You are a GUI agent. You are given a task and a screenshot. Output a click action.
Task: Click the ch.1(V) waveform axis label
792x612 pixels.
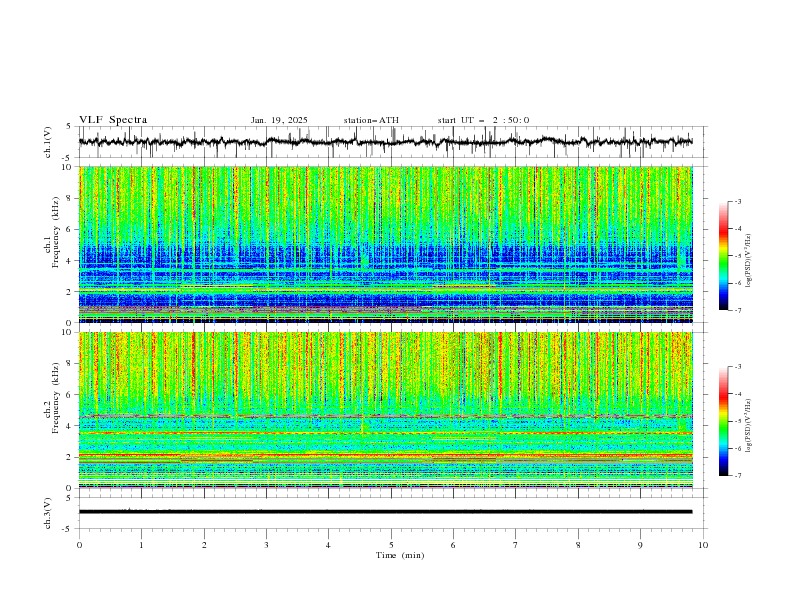(x=48, y=142)
